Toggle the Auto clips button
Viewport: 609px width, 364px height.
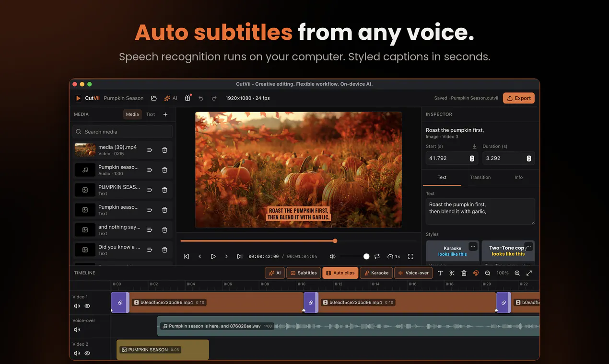(x=340, y=273)
